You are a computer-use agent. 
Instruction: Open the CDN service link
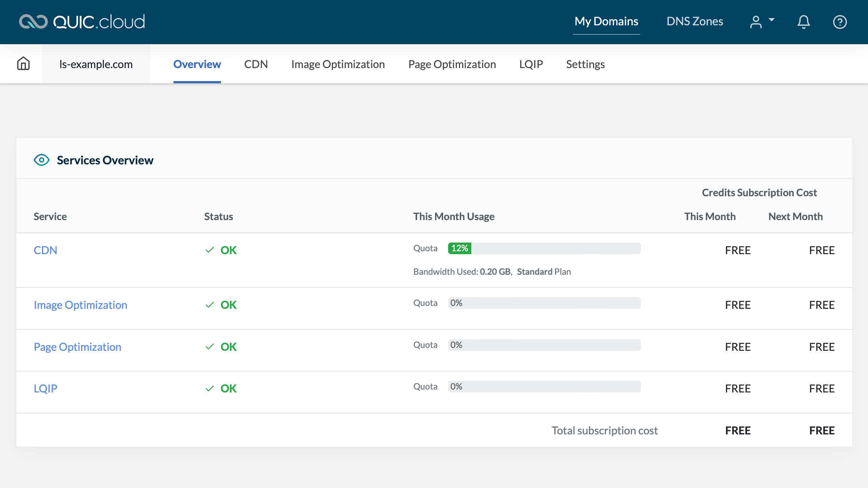point(45,250)
